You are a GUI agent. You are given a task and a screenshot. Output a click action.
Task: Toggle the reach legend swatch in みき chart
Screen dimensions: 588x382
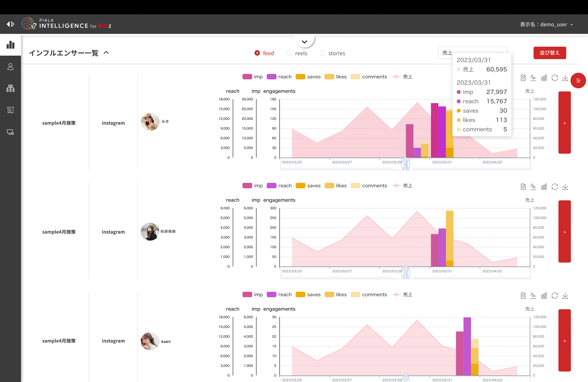coord(271,77)
